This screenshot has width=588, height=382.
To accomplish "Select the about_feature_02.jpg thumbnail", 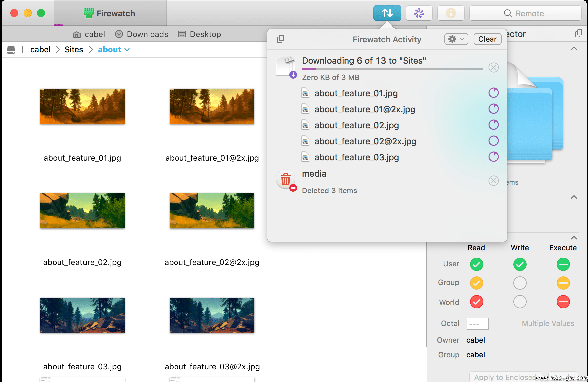I will coord(82,211).
